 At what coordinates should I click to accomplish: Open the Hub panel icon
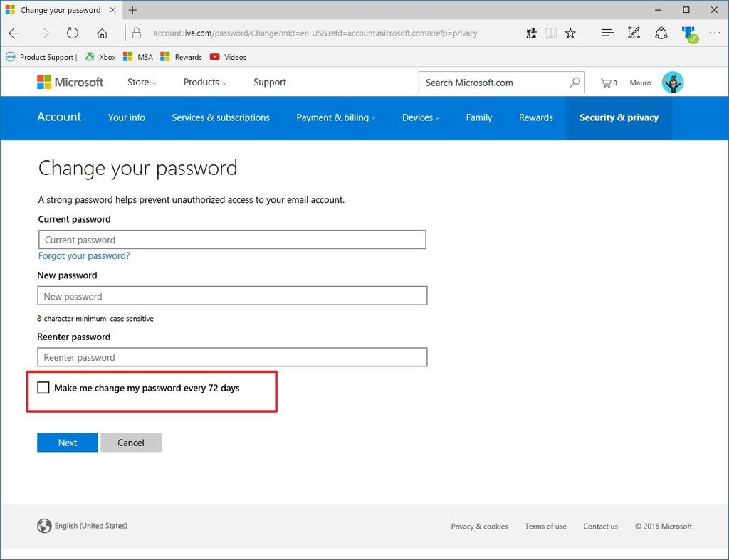[607, 33]
